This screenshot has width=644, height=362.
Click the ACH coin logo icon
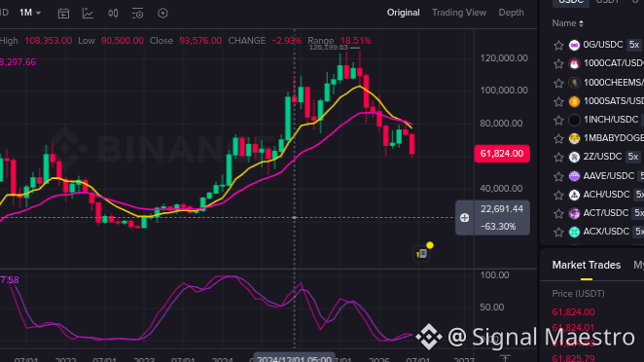point(574,195)
